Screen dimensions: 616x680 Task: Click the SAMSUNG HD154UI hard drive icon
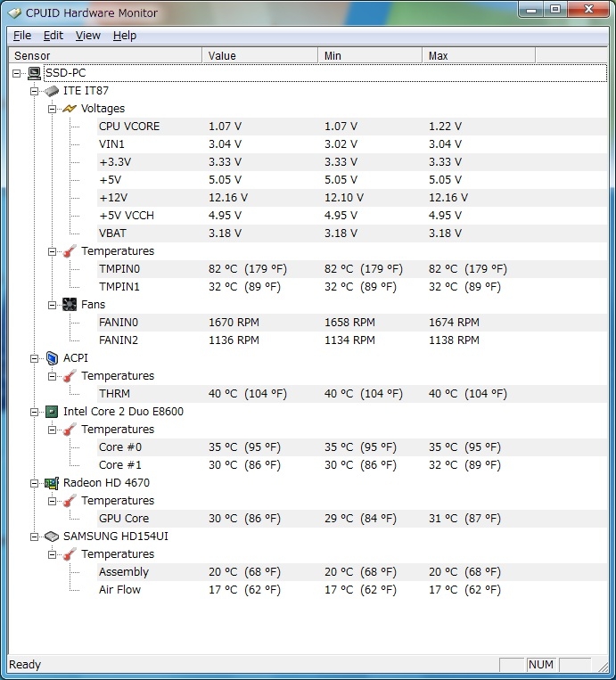click(x=52, y=537)
